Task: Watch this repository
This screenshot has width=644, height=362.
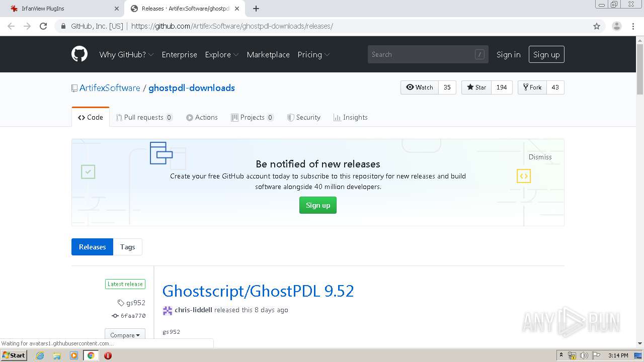Action: [x=420, y=87]
